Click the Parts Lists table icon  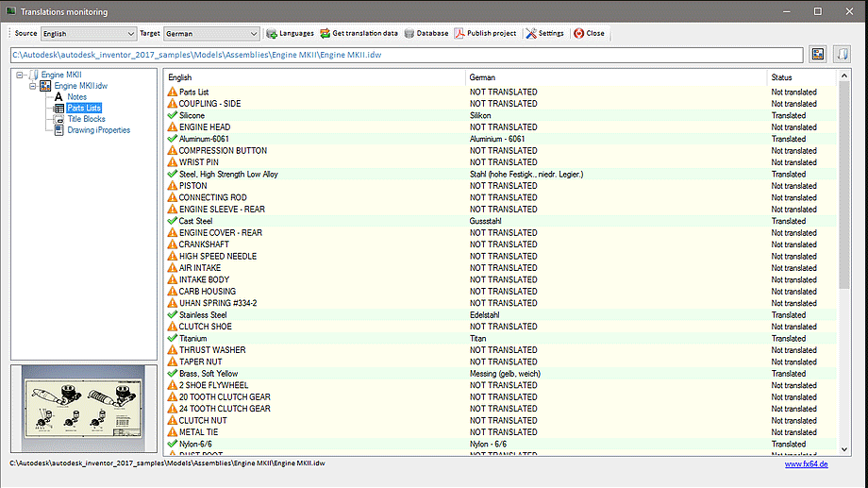tap(58, 108)
